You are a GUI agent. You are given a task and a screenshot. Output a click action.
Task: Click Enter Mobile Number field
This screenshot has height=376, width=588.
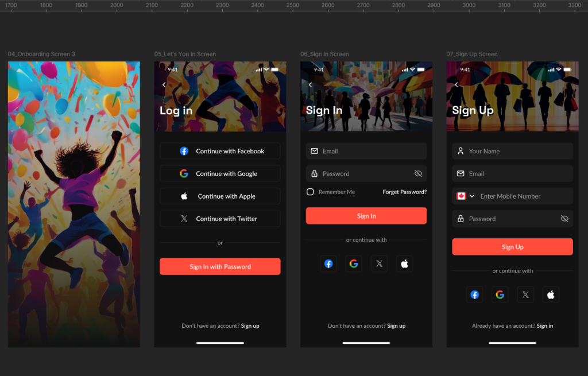coord(523,196)
